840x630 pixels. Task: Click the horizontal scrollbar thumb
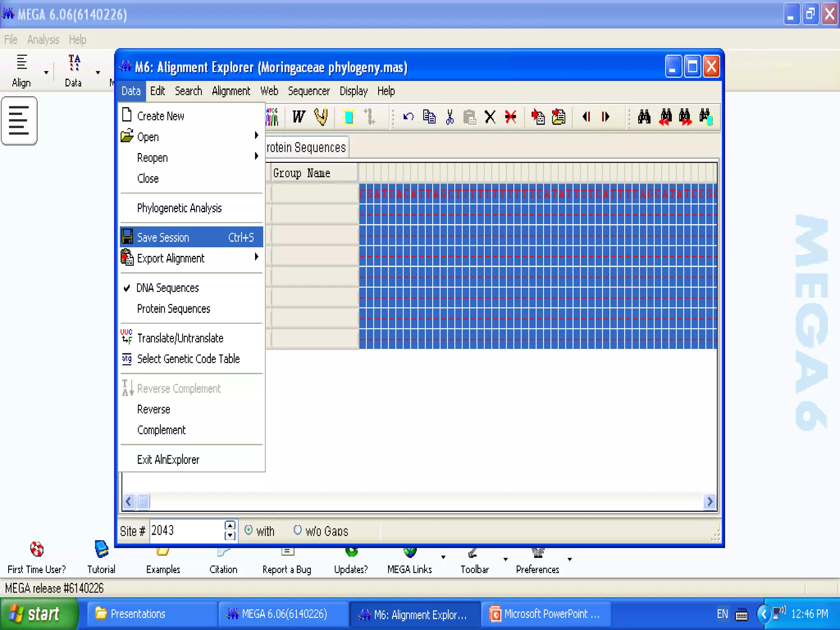[143, 501]
